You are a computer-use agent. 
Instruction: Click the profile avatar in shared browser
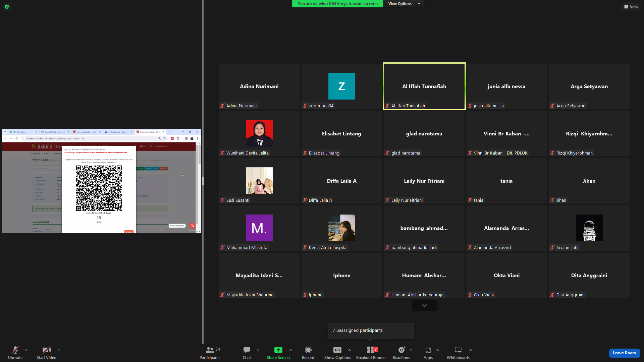pyautogui.click(x=192, y=138)
